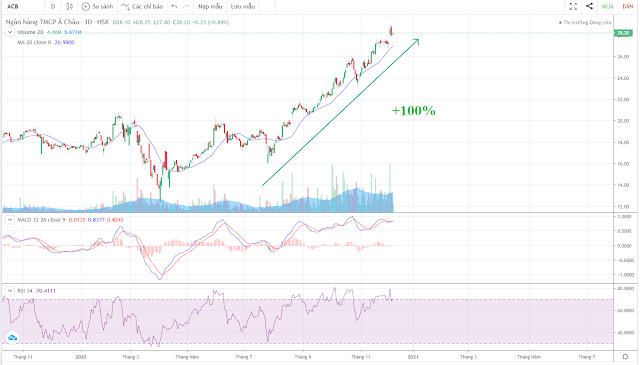Open So sánh compare tool
Image resolution: width=640 pixels, height=365 pixels.
[x=98, y=7]
